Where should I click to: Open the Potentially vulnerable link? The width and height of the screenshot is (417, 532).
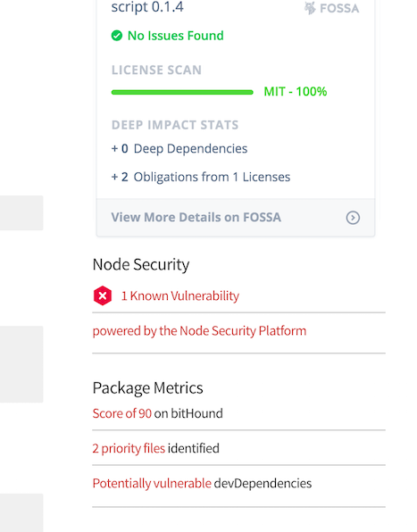[152, 483]
